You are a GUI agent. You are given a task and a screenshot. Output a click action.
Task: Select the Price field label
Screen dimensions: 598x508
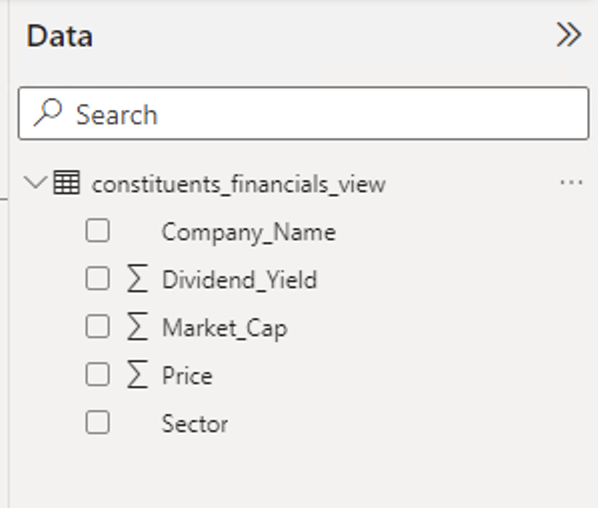point(187,376)
